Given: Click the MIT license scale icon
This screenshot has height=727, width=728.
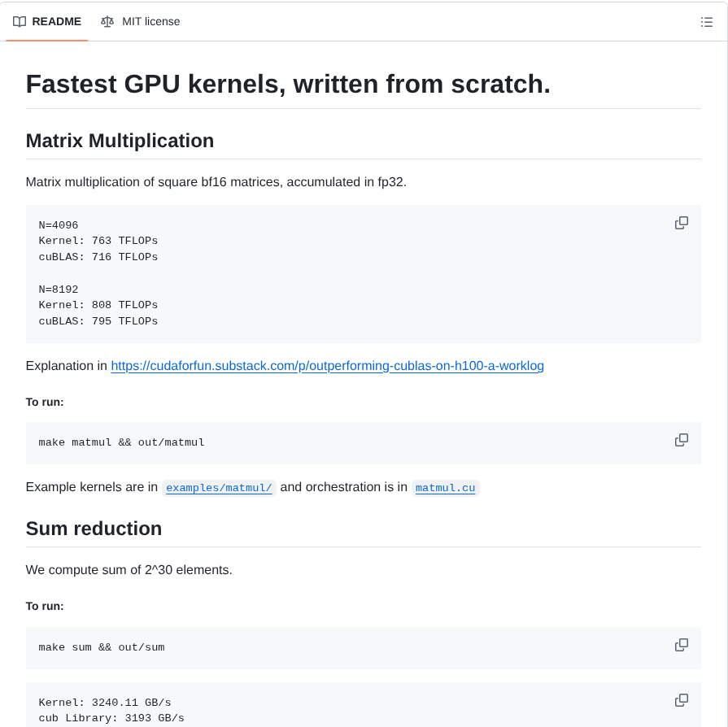Looking at the screenshot, I should 107,22.
